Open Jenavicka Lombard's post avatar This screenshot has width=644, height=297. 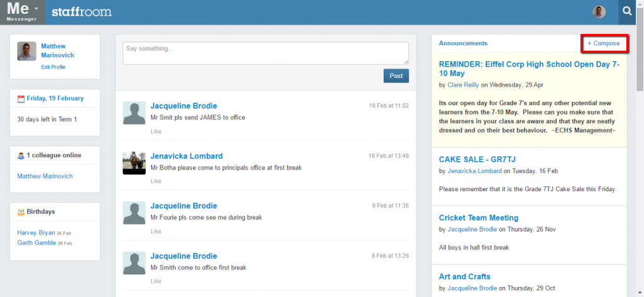tap(135, 163)
